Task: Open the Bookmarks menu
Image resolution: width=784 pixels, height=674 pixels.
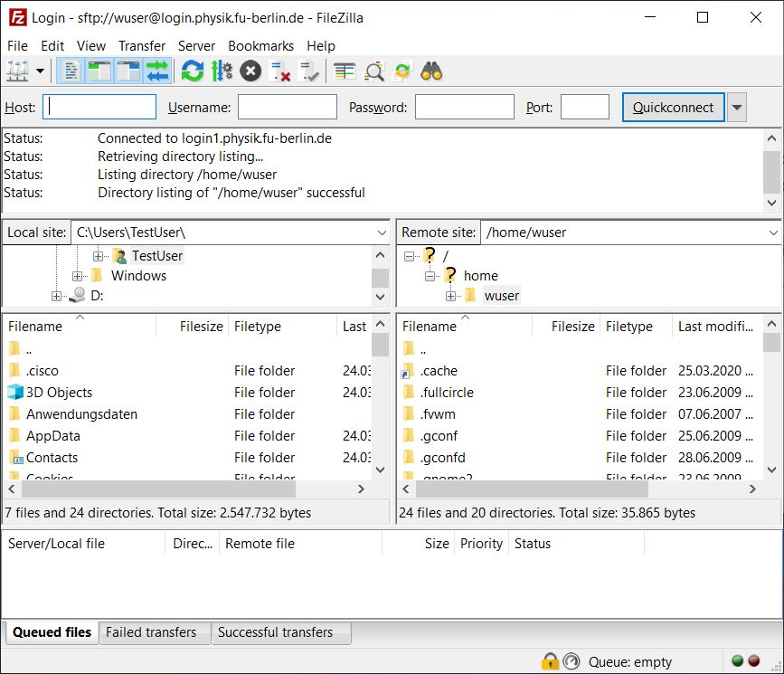Action: click(261, 46)
